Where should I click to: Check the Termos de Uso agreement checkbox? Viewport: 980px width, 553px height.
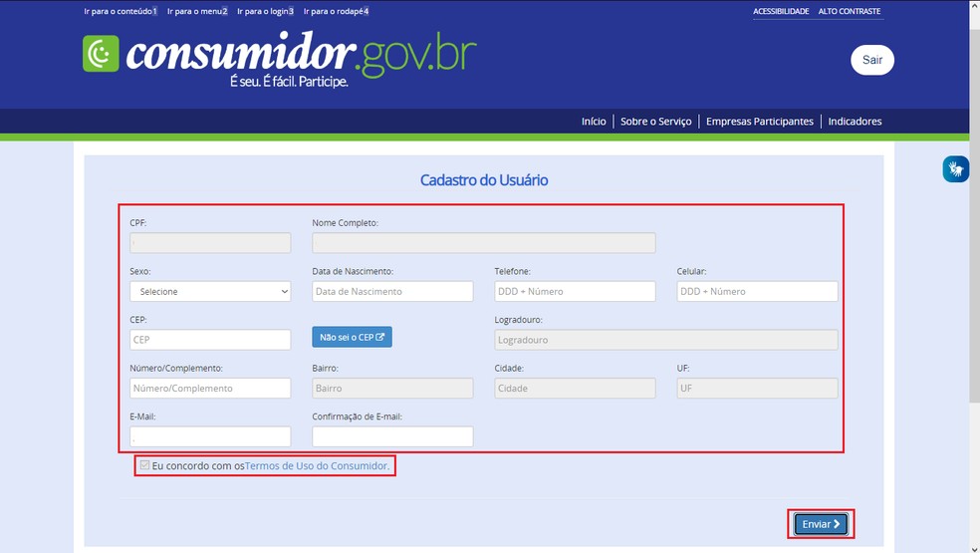145,465
